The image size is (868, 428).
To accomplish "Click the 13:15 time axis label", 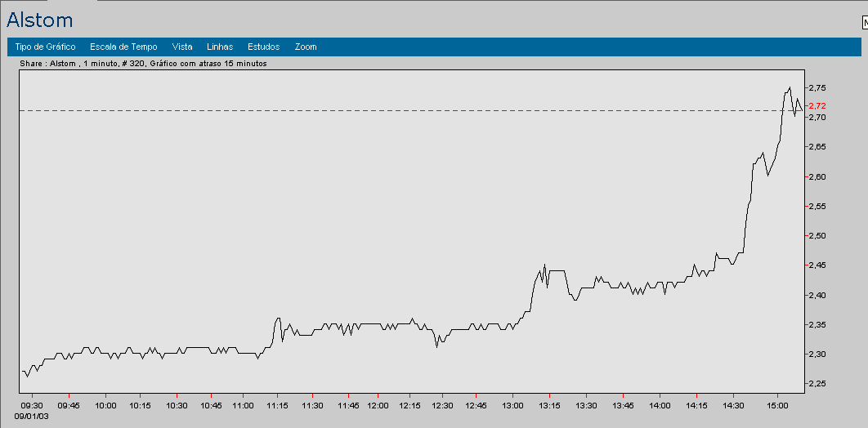I will [549, 405].
